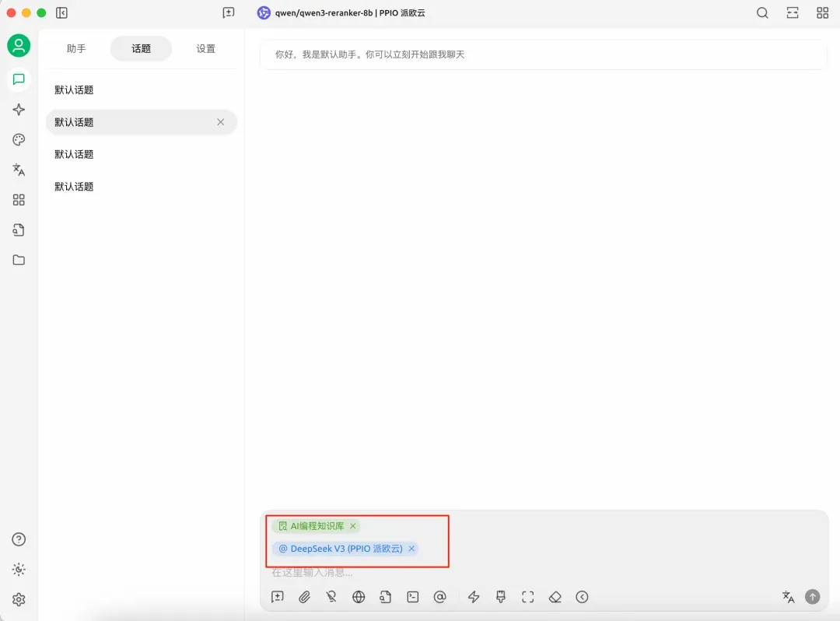Create new topic from title bar icon
Image resolution: width=840 pixels, height=621 pixels.
point(229,13)
